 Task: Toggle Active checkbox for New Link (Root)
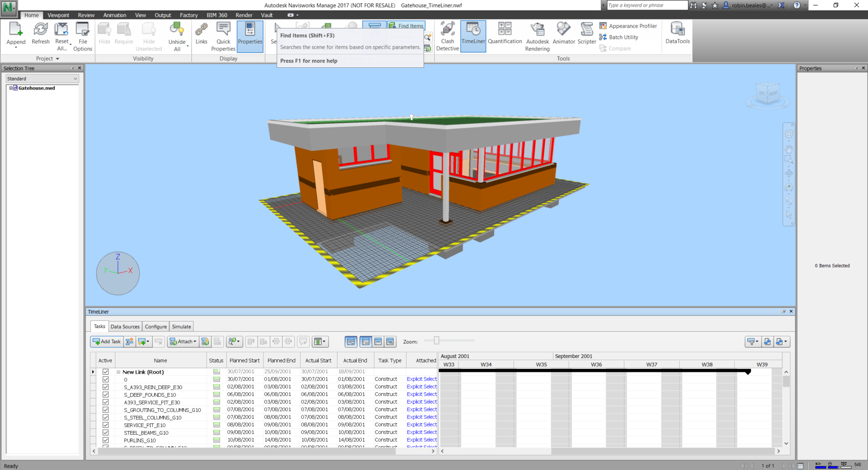[x=106, y=372]
